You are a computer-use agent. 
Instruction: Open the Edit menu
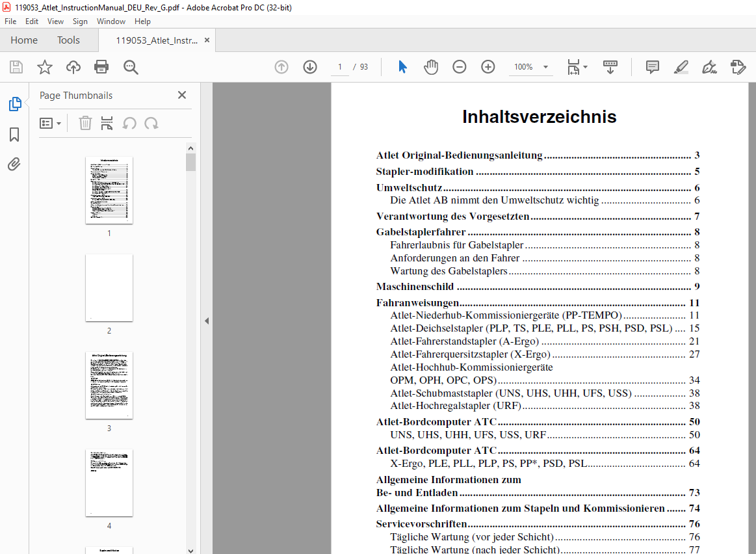point(32,21)
